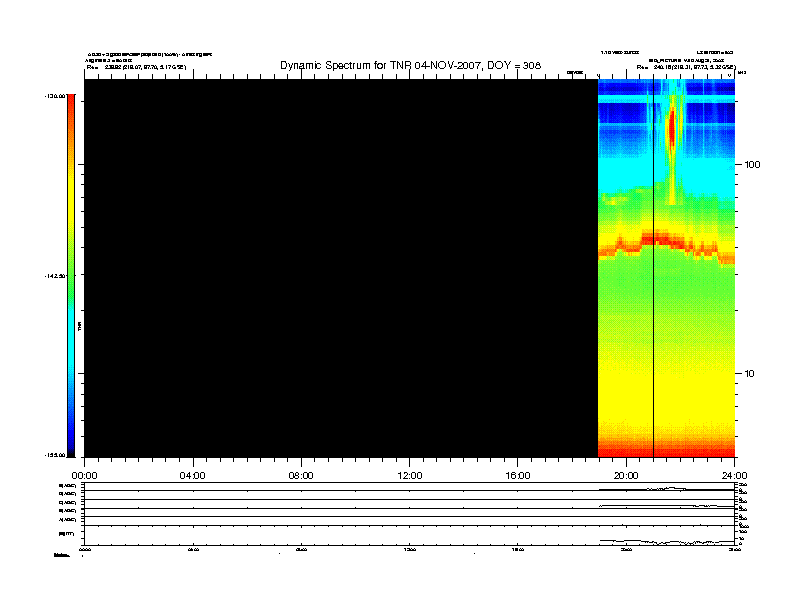792x612 pixels.
Task: Click the "kHz" unit label at the top right
Action: pyautogui.click(x=742, y=73)
